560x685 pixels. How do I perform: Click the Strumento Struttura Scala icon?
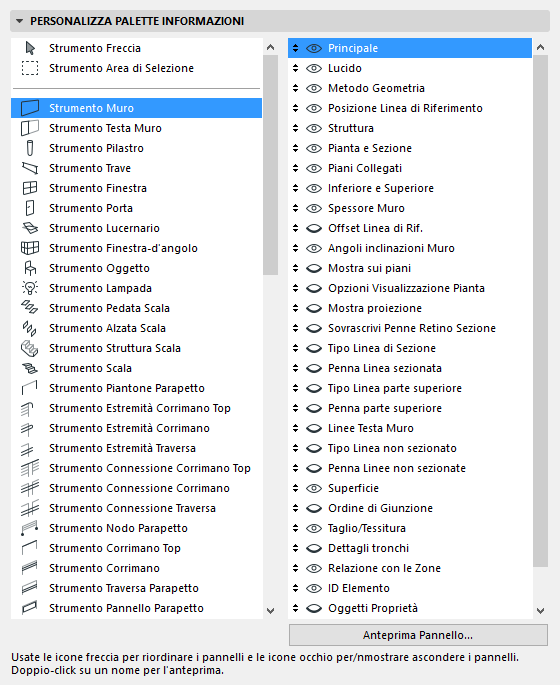tap(30, 348)
